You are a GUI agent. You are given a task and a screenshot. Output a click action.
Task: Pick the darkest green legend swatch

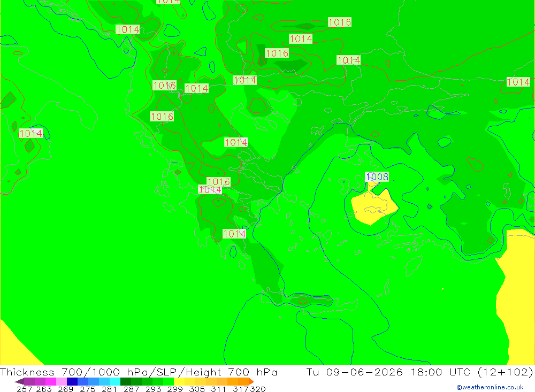click(126, 381)
